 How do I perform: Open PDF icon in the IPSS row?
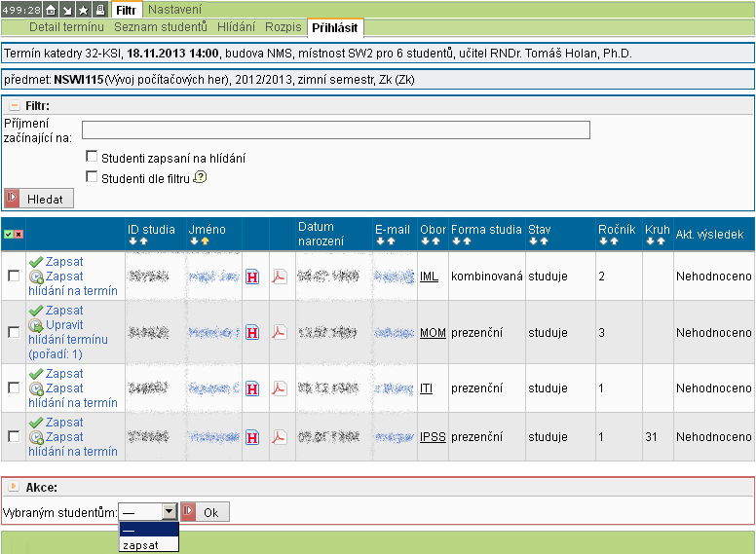click(x=280, y=437)
